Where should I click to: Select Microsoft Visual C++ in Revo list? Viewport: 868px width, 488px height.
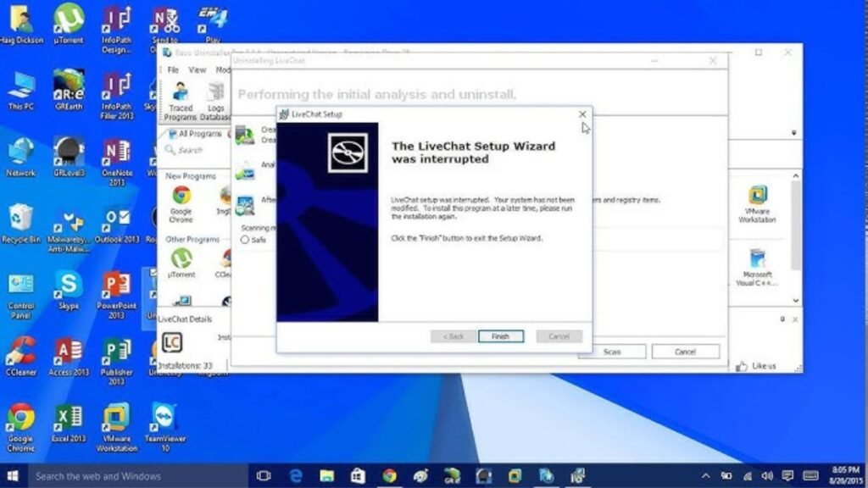point(757,268)
